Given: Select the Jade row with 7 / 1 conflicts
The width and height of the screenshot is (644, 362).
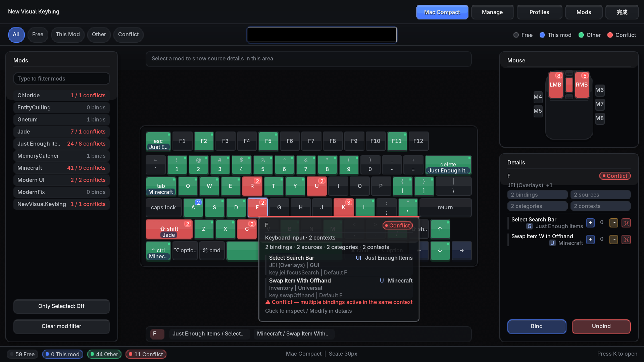Looking at the screenshot, I should [x=62, y=132].
